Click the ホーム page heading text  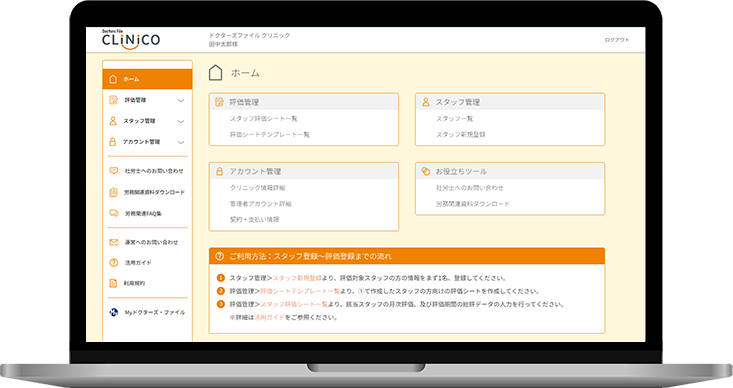[x=245, y=73]
